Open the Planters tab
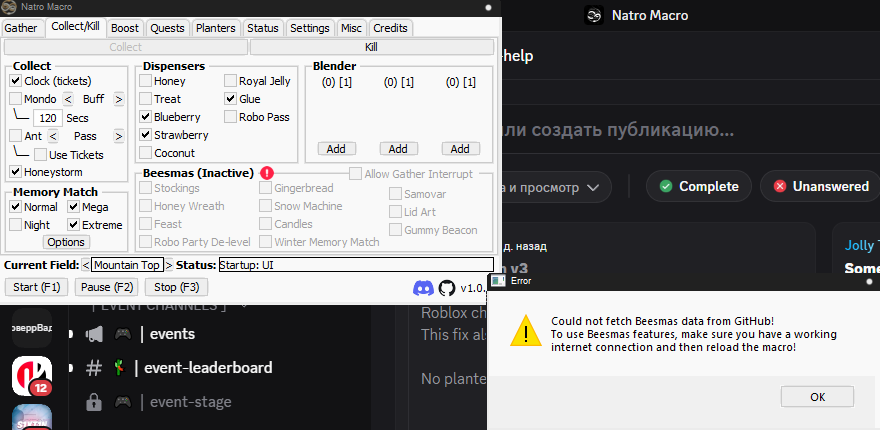Image resolution: width=880 pixels, height=430 pixels. 216,28
